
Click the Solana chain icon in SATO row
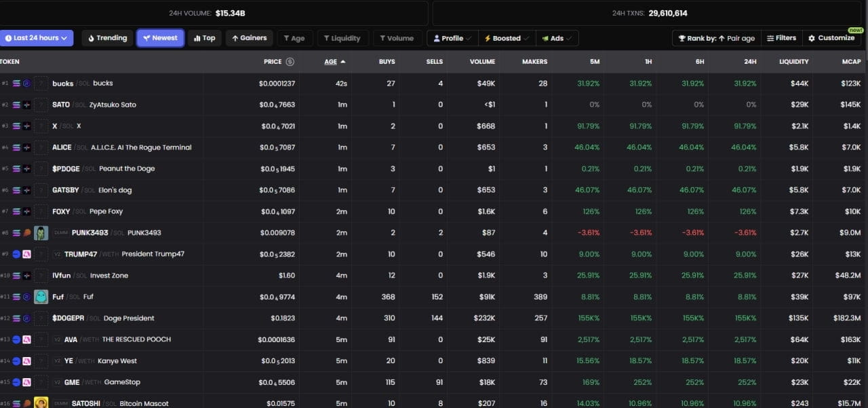(x=17, y=105)
